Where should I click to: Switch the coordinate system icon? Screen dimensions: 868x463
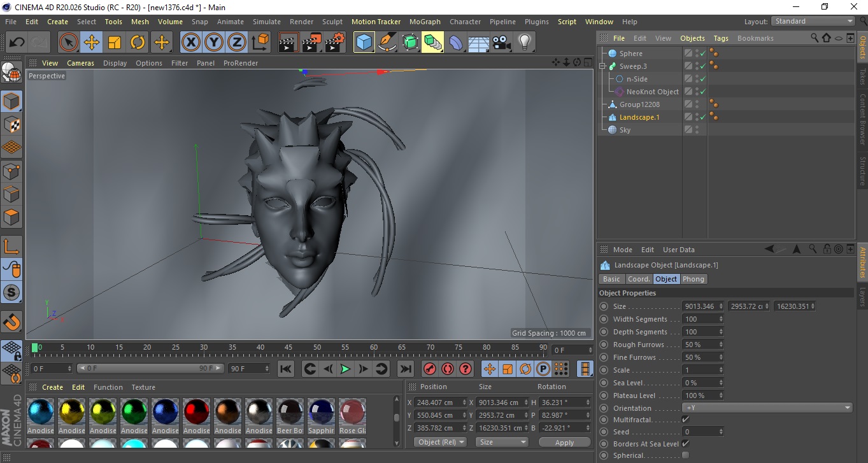260,43
